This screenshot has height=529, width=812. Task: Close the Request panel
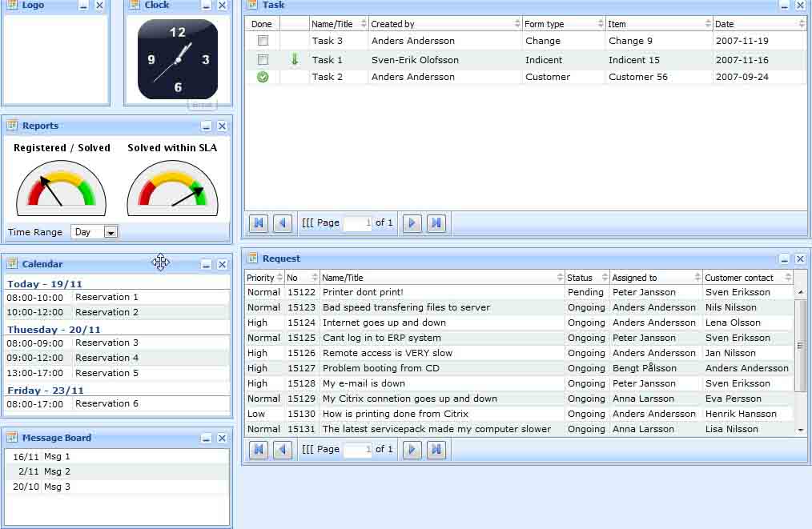point(800,258)
